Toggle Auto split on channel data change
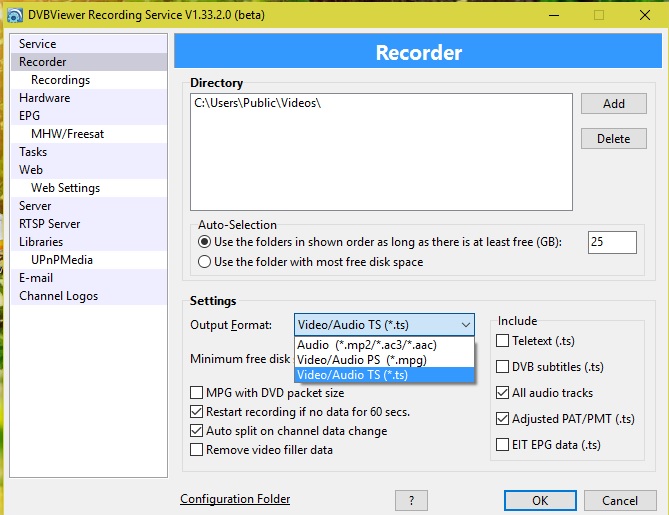The width and height of the screenshot is (669, 515). coord(198,431)
